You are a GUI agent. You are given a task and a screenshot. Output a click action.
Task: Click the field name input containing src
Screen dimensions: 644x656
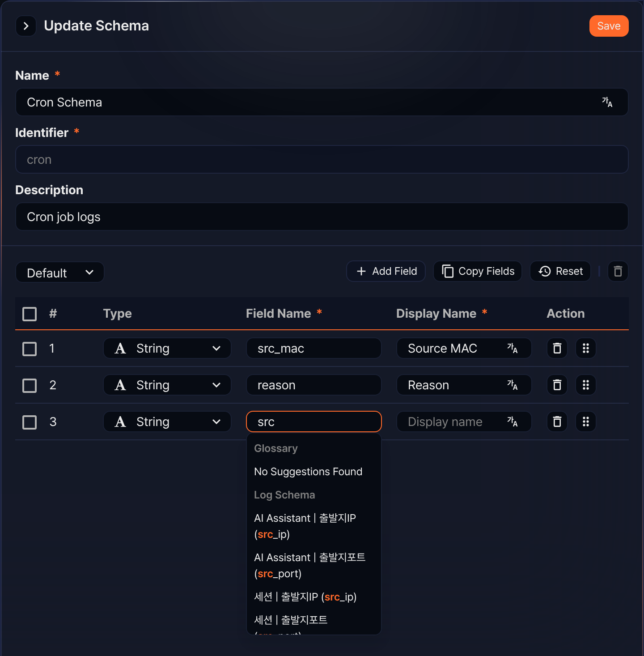tap(314, 422)
